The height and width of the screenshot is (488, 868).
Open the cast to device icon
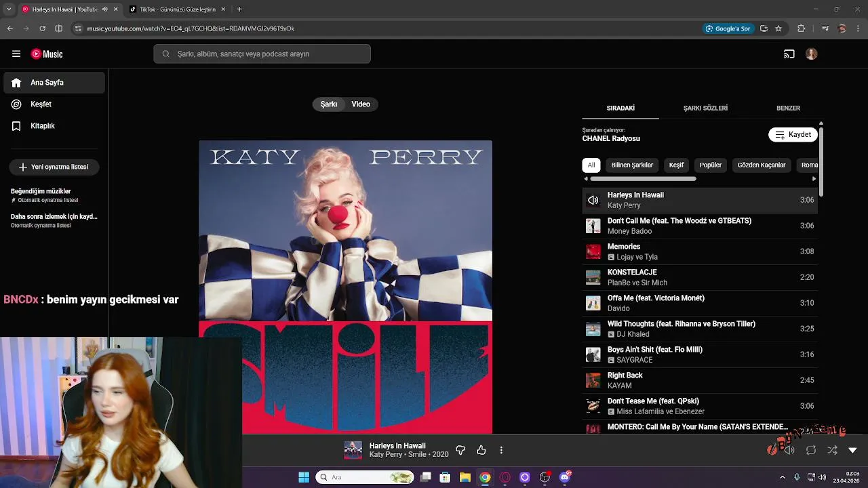[789, 54]
